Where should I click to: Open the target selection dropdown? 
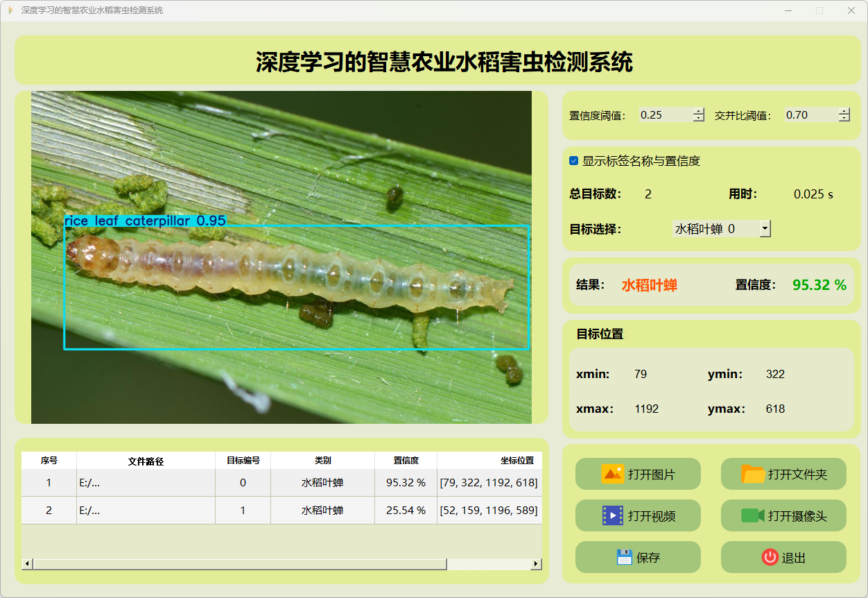(x=765, y=228)
